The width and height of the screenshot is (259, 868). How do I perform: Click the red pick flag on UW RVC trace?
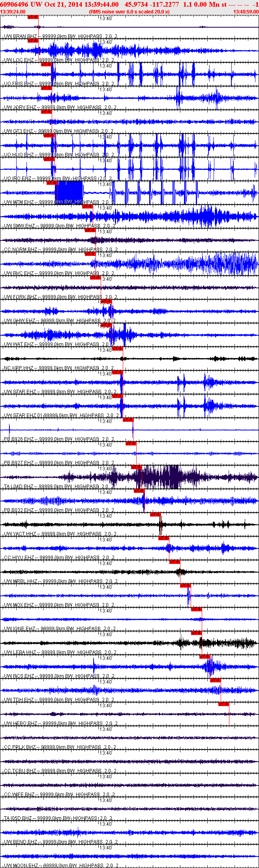pos(90,254)
